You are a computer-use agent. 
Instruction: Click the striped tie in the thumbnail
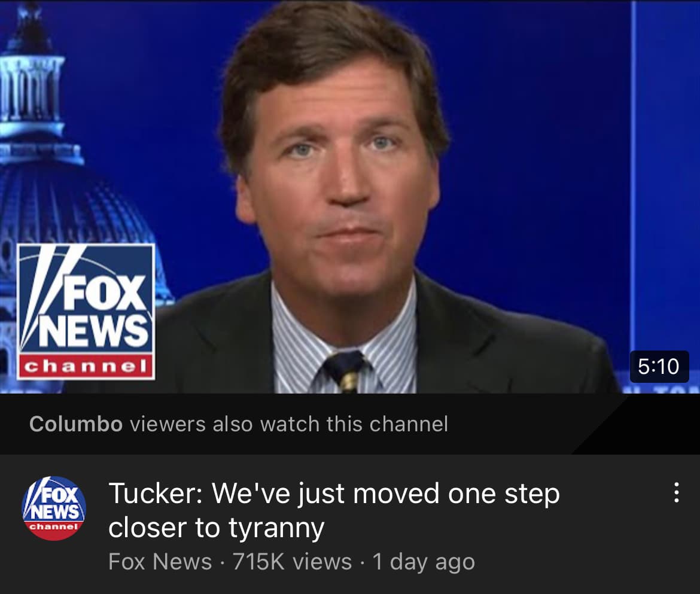[x=346, y=371]
